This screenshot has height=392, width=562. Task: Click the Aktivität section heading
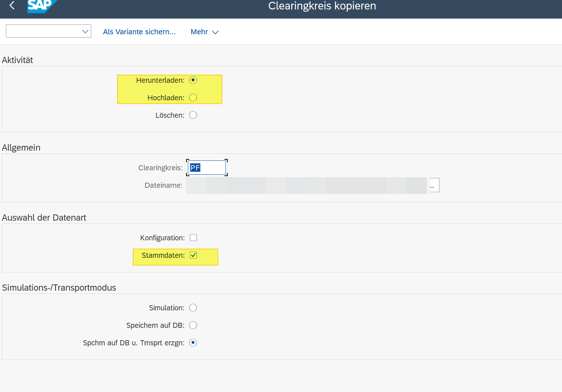18,60
